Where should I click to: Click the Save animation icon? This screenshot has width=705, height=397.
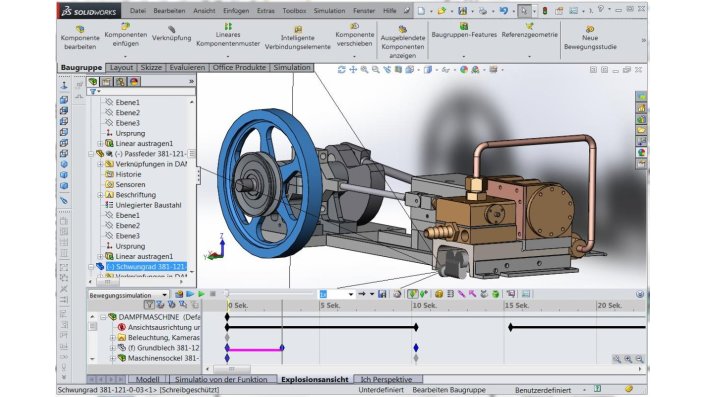(x=382, y=294)
